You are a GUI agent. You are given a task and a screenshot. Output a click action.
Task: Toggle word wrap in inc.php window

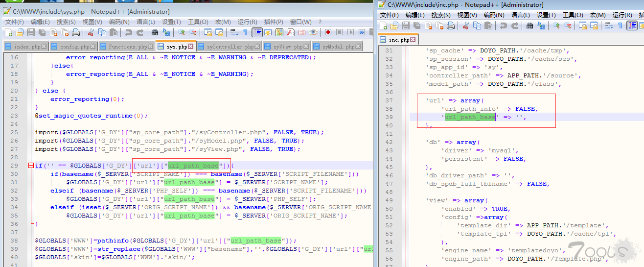609,25
